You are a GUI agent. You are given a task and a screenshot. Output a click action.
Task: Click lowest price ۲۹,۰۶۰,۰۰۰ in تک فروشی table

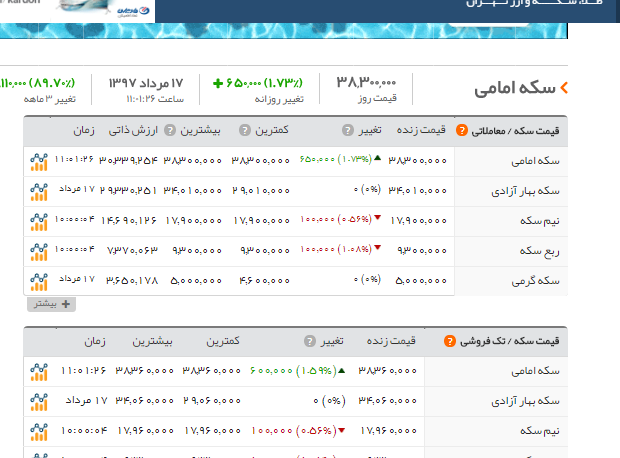212,401
